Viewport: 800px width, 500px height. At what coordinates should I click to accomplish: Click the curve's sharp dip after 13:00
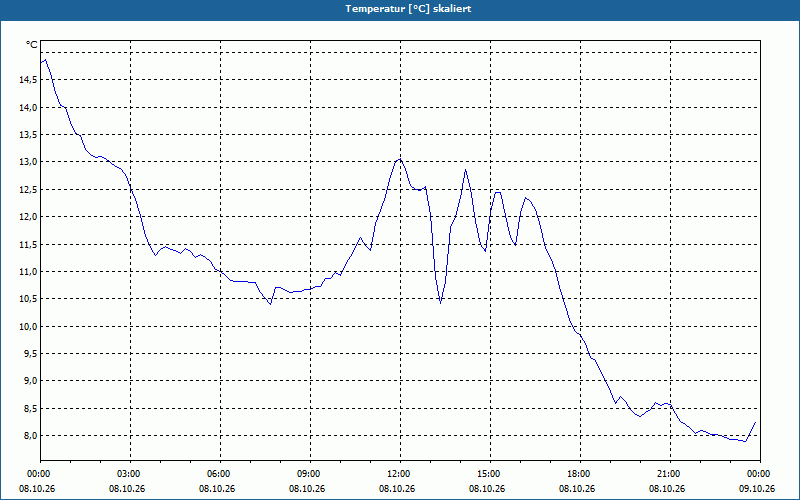click(440, 303)
